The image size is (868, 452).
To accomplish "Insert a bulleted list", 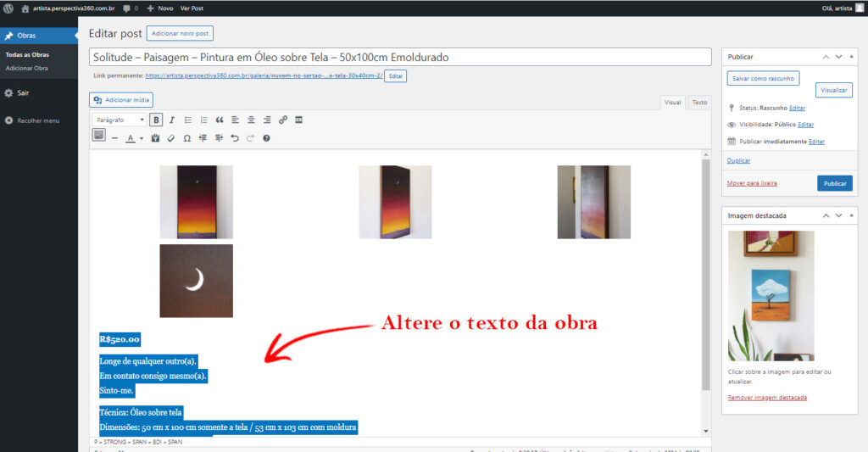I will coord(187,120).
